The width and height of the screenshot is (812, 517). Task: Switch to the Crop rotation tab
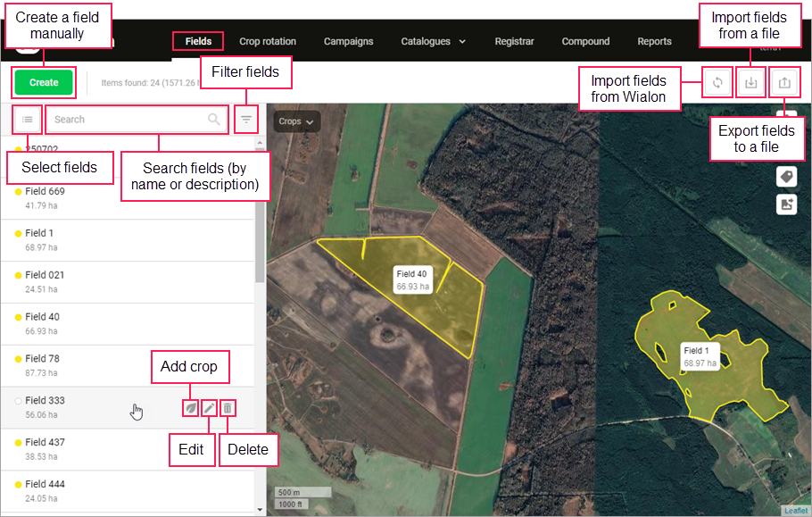268,41
